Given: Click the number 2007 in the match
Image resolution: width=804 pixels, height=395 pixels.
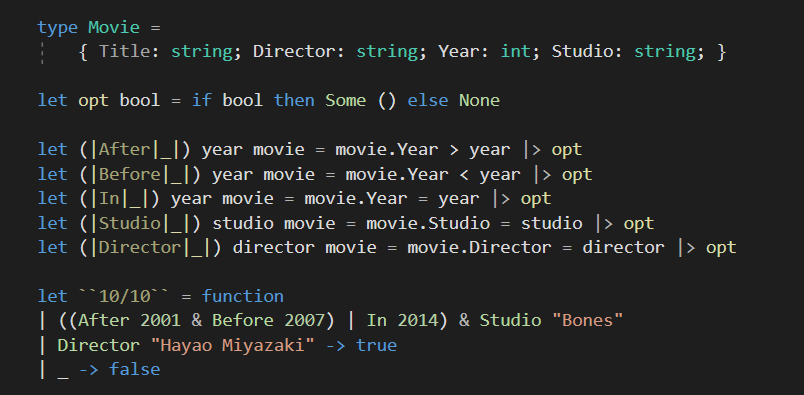Looking at the screenshot, I should [305, 321].
